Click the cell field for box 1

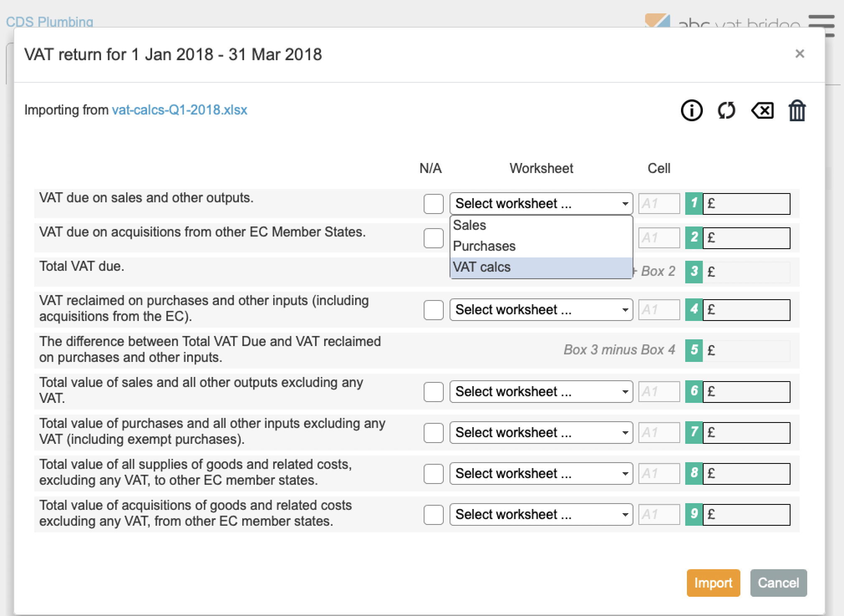pyautogui.click(x=659, y=204)
